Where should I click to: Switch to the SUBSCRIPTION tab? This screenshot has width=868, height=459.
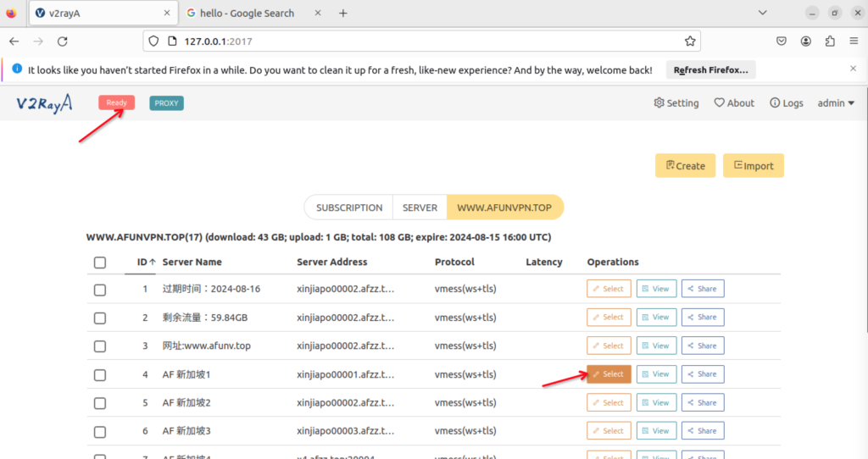[349, 207]
